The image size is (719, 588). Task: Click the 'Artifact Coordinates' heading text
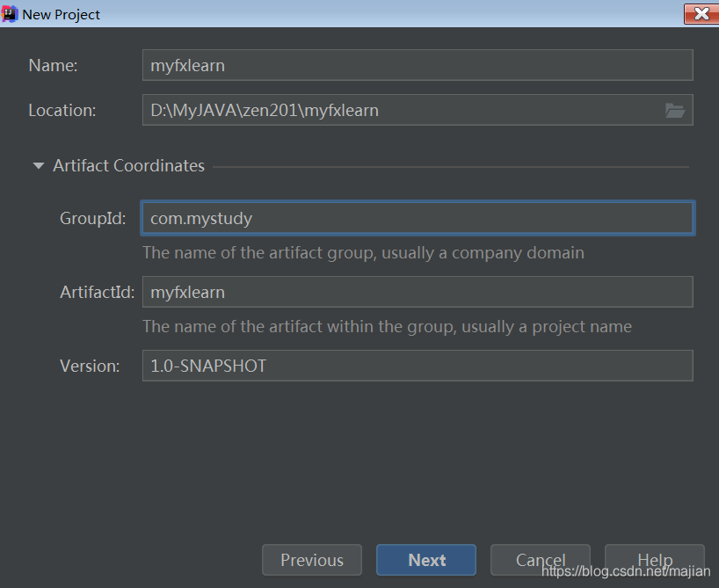129,165
